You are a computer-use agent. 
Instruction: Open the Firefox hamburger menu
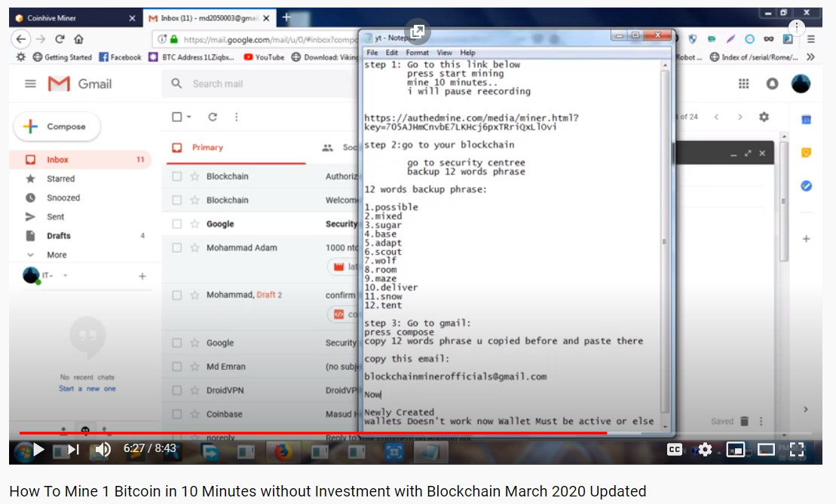coord(811,39)
